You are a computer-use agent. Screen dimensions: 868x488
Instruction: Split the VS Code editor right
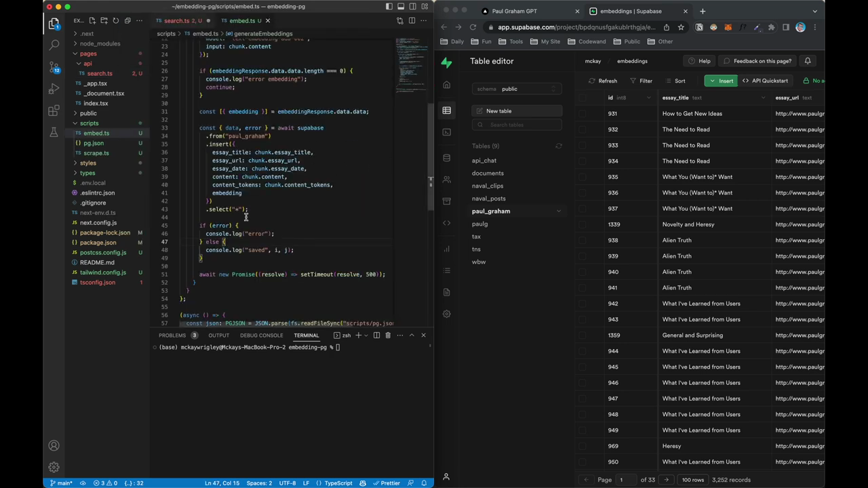coord(412,20)
